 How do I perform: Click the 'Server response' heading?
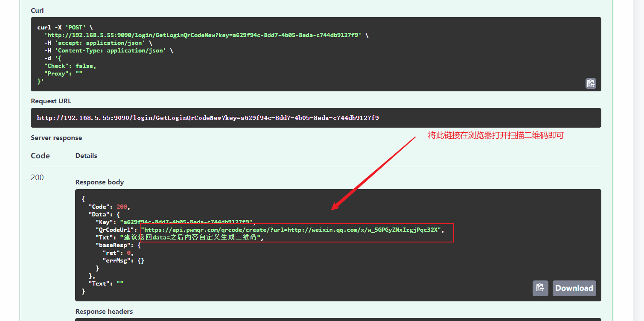click(x=56, y=138)
